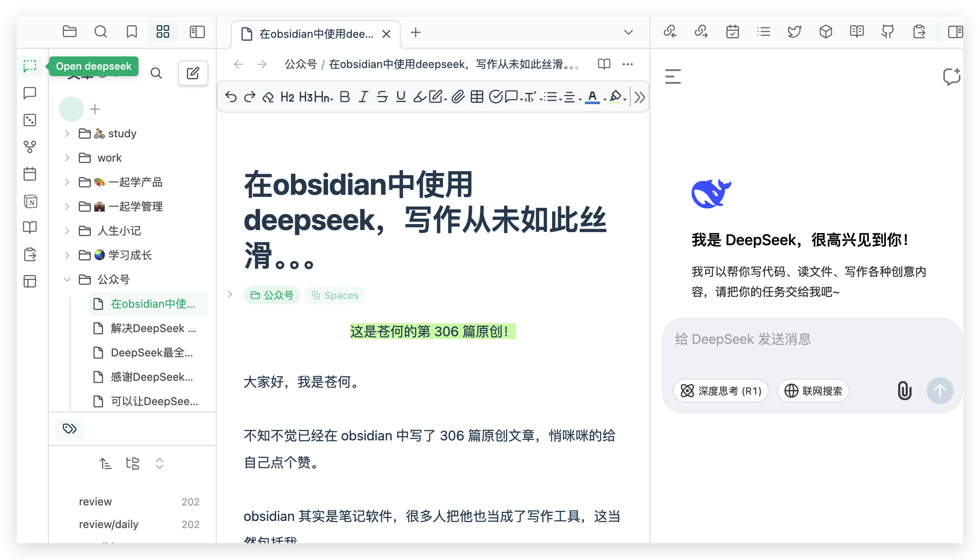Open the tab list dropdown chevron
This screenshot has width=980, height=560.
tap(628, 32)
